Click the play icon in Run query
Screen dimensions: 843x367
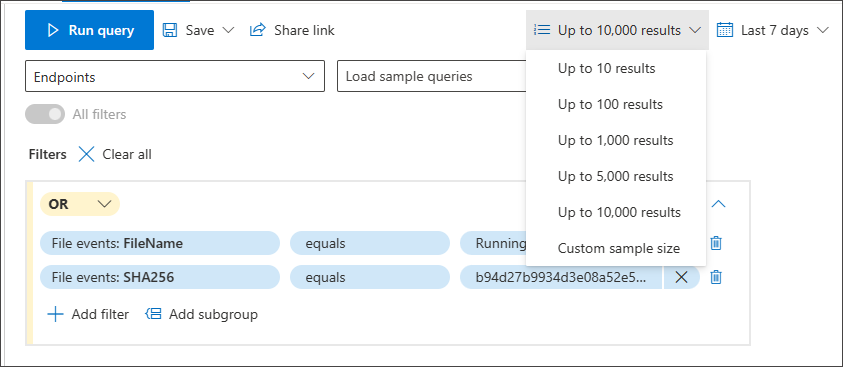pos(53,30)
